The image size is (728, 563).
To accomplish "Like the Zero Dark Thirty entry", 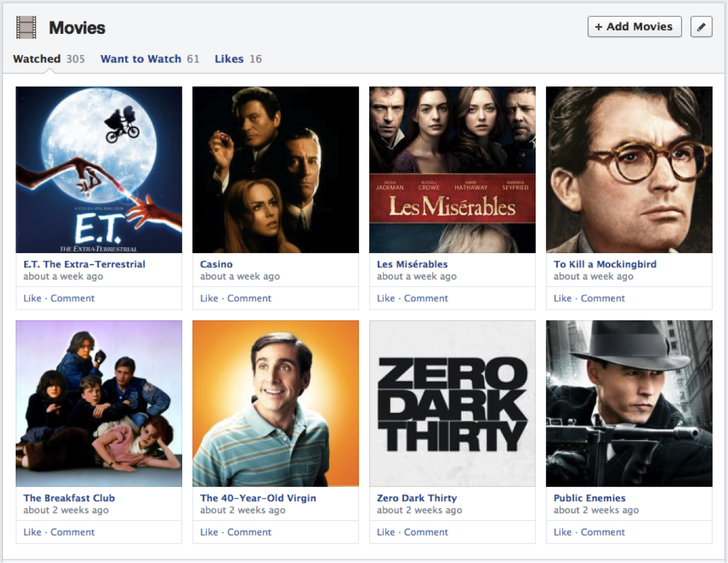I will [385, 532].
